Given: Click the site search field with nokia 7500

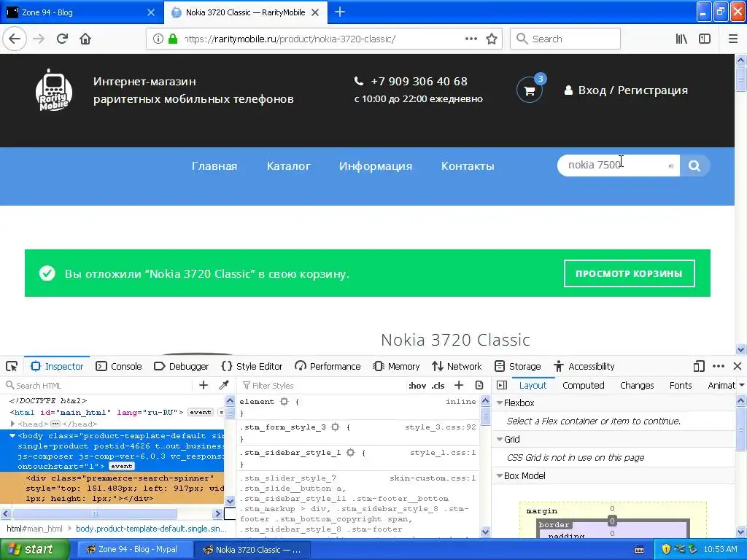Looking at the screenshot, I should coord(619,166).
